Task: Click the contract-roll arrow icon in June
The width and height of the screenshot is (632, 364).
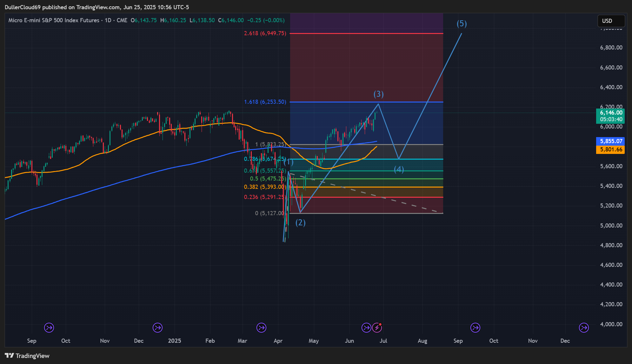Action: click(x=366, y=328)
